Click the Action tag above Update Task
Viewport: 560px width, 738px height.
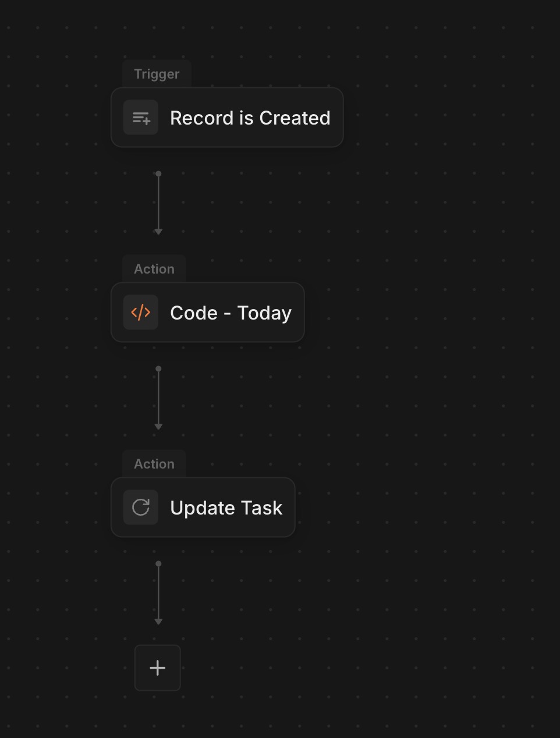pos(154,464)
